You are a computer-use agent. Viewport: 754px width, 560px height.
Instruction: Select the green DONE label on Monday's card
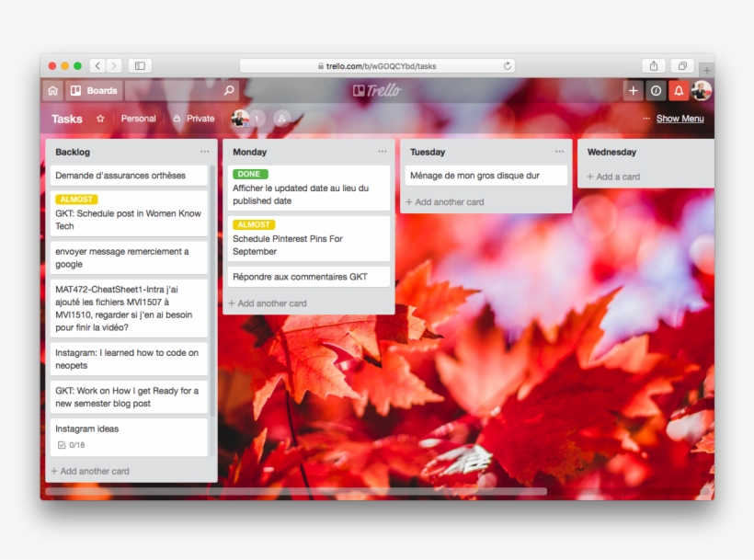click(x=248, y=174)
